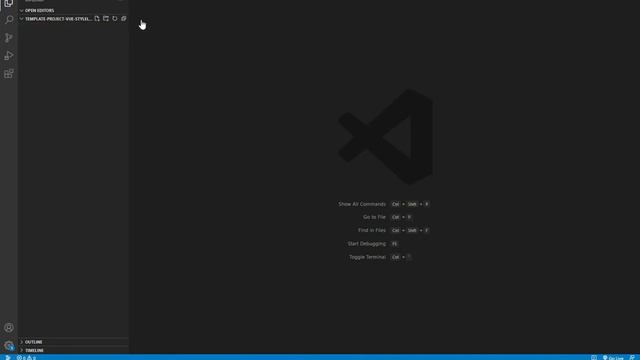Click the status bar icon left of Go Live

[x=594, y=358]
